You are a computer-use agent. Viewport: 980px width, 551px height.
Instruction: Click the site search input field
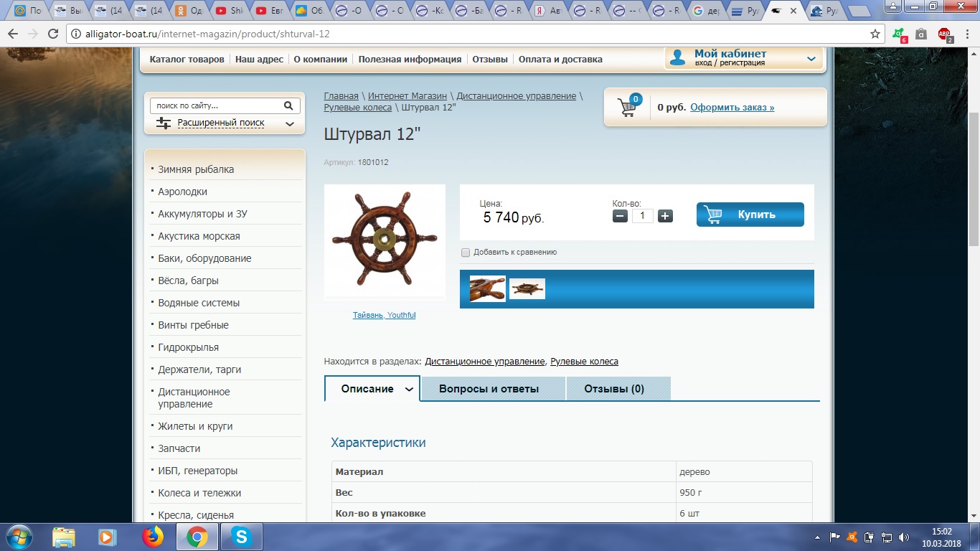pos(217,105)
